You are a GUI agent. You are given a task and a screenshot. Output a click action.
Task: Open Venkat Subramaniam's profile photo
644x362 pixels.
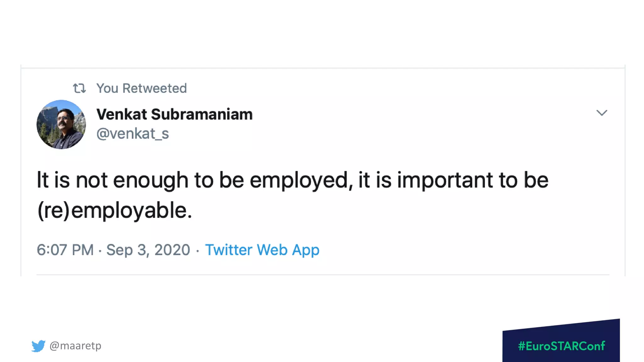click(x=61, y=124)
